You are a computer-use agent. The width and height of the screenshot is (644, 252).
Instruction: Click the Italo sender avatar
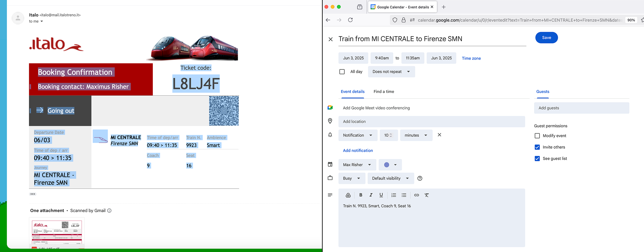[x=18, y=18]
